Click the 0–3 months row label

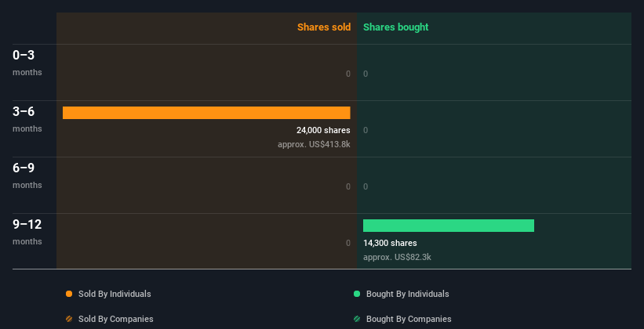click(x=27, y=63)
